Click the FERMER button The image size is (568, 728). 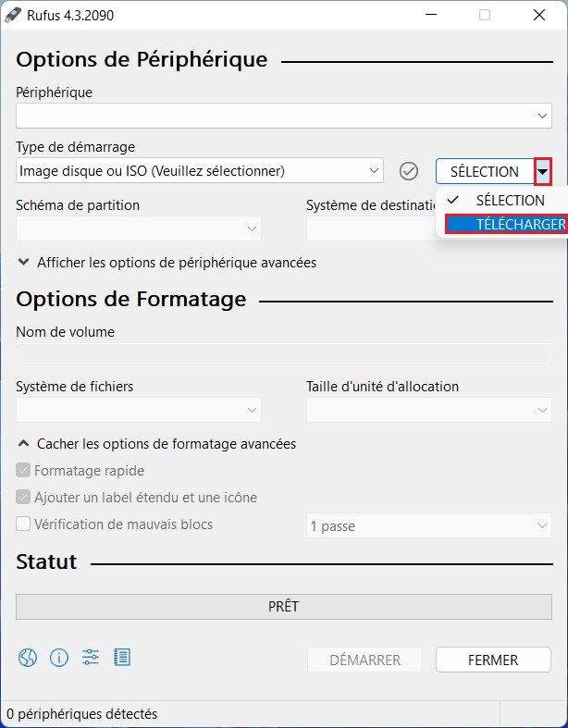[x=493, y=660]
